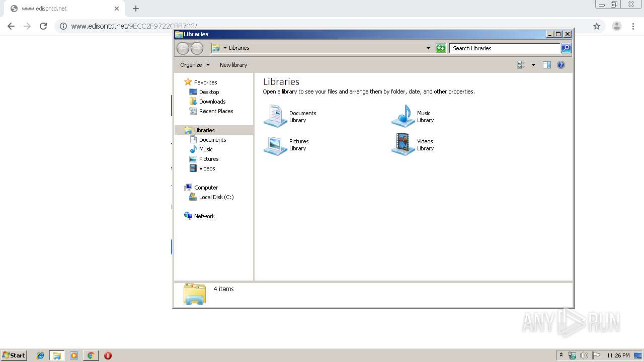
Task: Open the Videos library icon
Action: pos(403,145)
